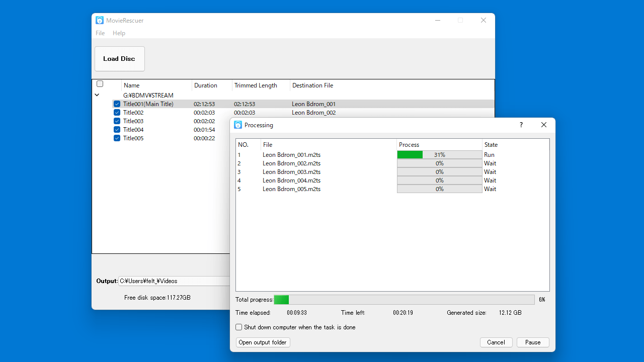This screenshot has width=644, height=362.
Task: Click destination file Leon Bdrom_001 in main list
Action: click(x=313, y=104)
